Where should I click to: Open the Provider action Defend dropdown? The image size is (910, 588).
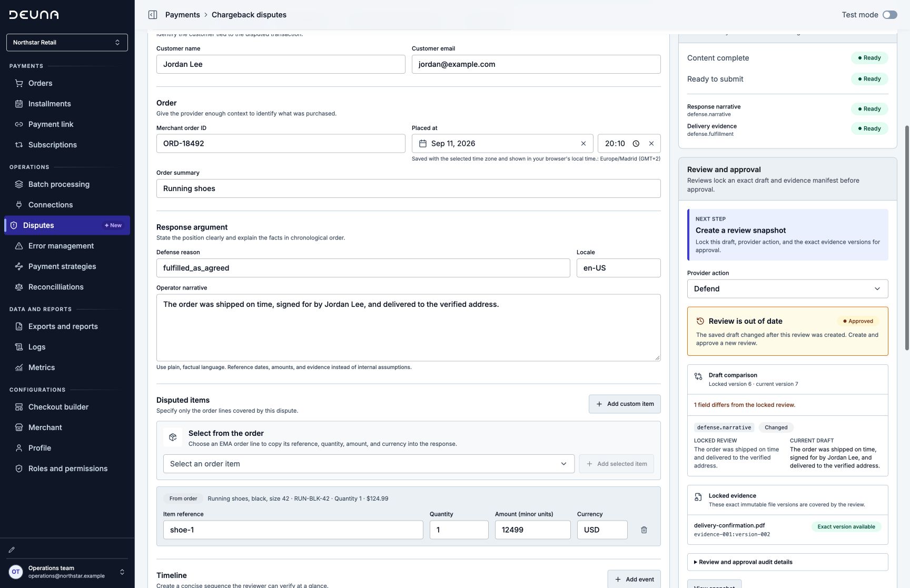[787, 289]
